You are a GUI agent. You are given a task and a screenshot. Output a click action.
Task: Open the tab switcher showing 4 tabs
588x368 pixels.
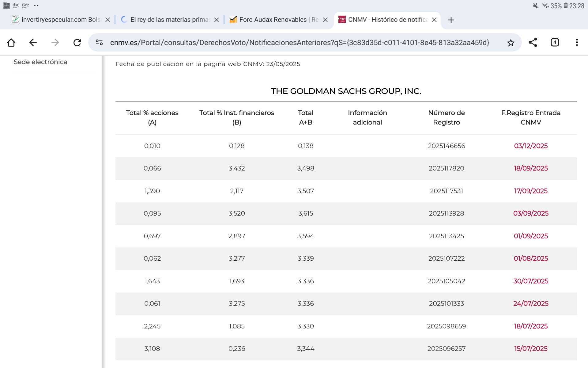point(555,42)
